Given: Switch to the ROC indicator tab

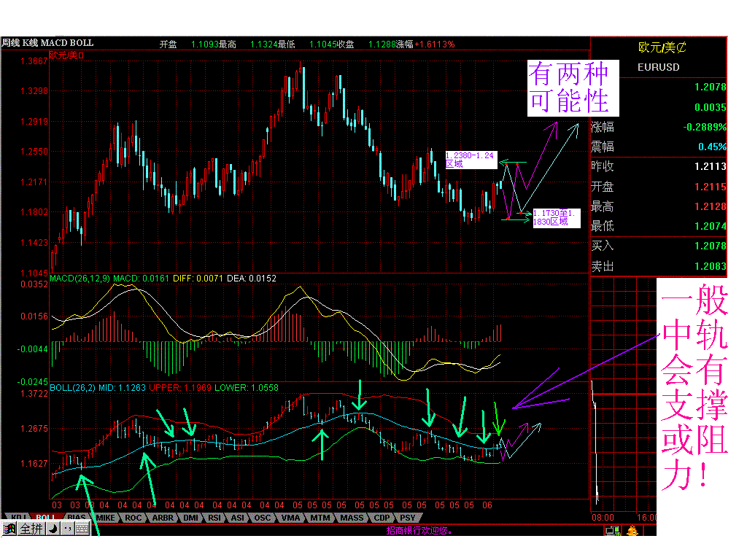Looking at the screenshot, I should pos(133,518).
